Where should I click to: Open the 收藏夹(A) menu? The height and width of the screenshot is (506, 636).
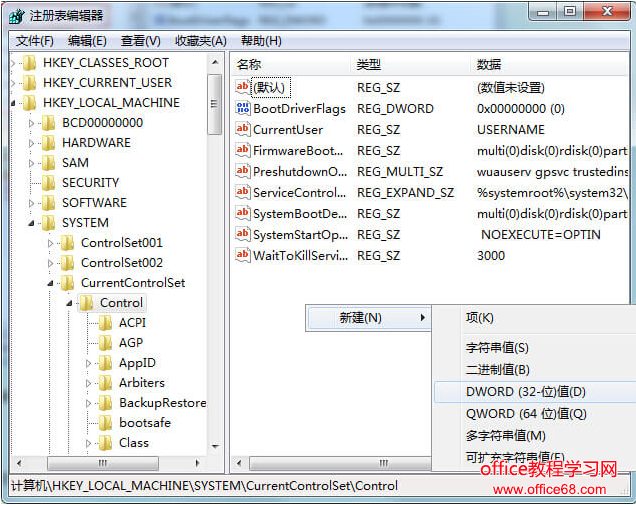click(x=201, y=41)
